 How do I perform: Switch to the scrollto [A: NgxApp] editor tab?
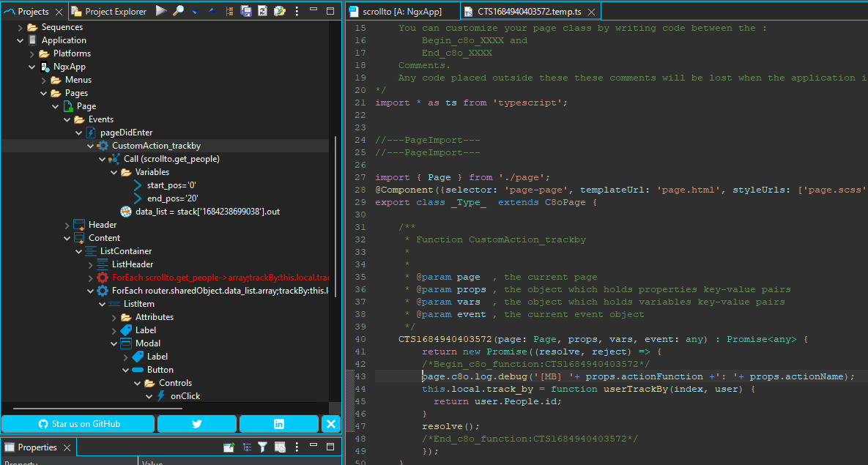click(x=401, y=11)
